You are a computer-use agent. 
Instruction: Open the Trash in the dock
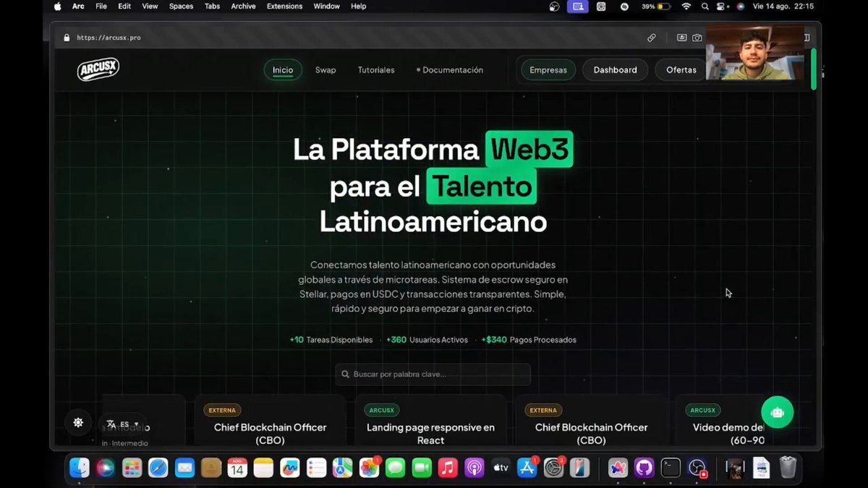[788, 468]
